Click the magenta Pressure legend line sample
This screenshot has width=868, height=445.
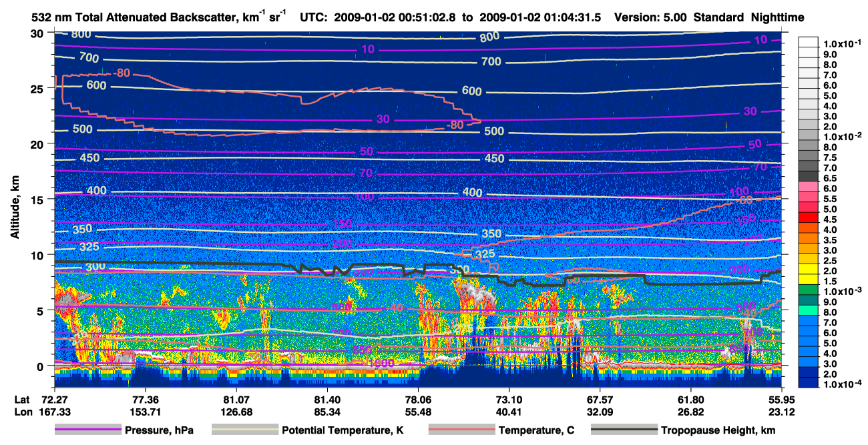pyautogui.click(x=87, y=430)
